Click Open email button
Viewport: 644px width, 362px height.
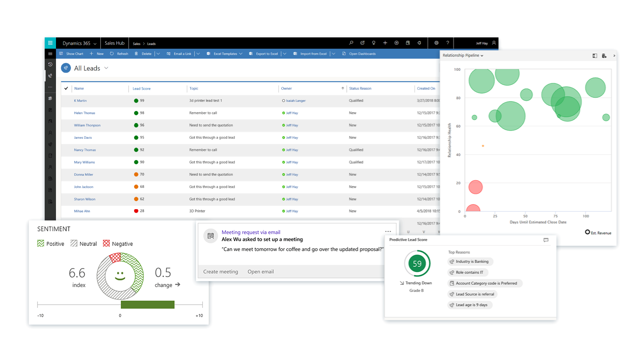260,271
